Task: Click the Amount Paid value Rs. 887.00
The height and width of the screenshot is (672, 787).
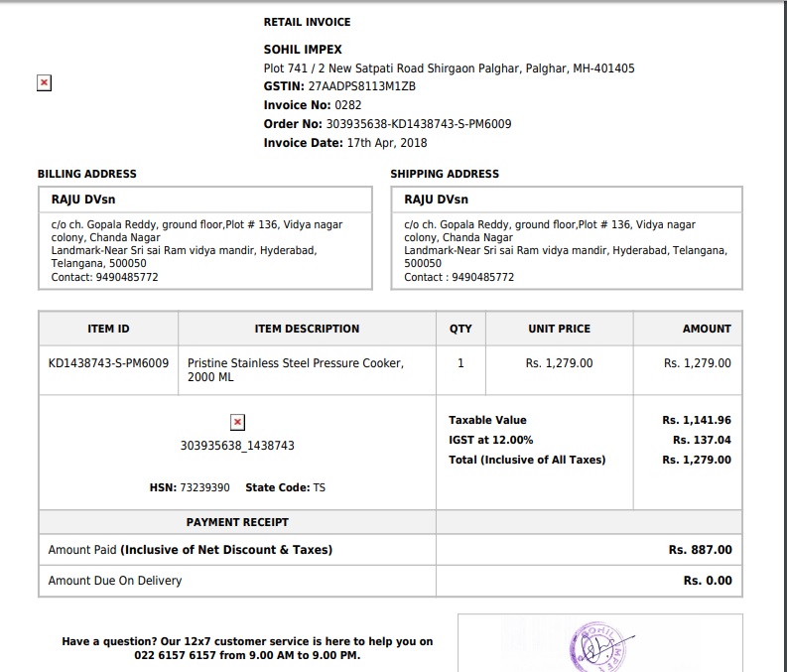Action: [x=700, y=550]
